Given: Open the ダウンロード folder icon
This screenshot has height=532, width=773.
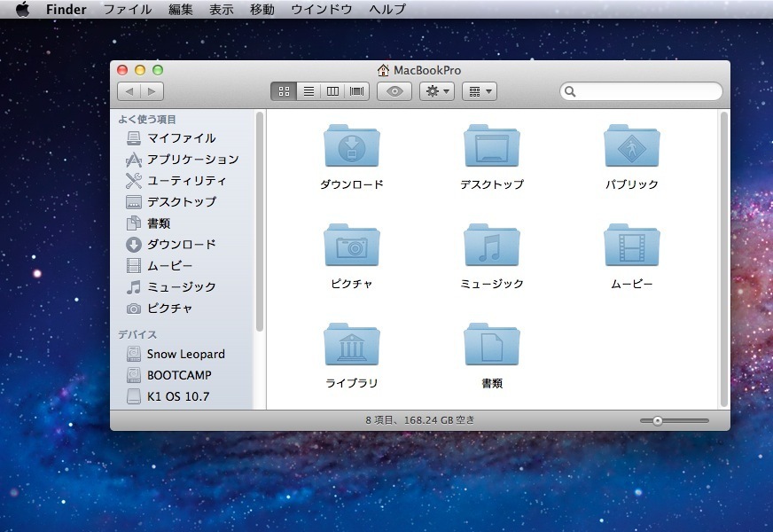Looking at the screenshot, I should pyautogui.click(x=352, y=146).
